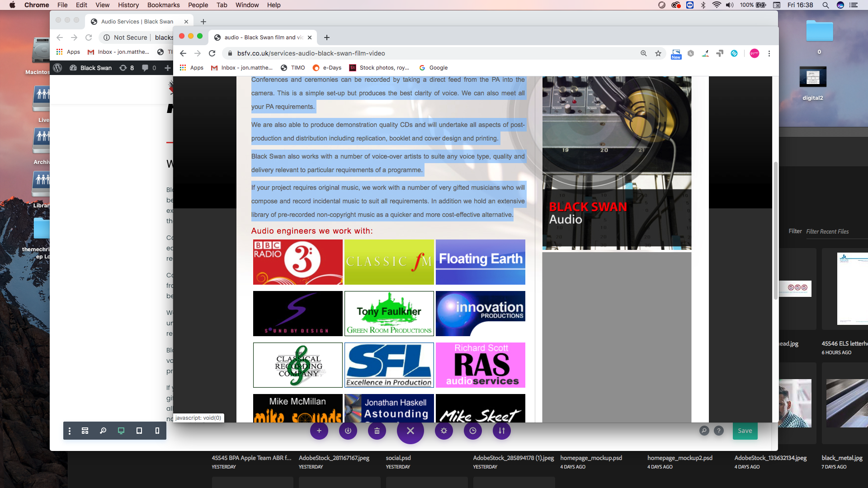Click the WordPress comments bubble icon

click(145, 68)
